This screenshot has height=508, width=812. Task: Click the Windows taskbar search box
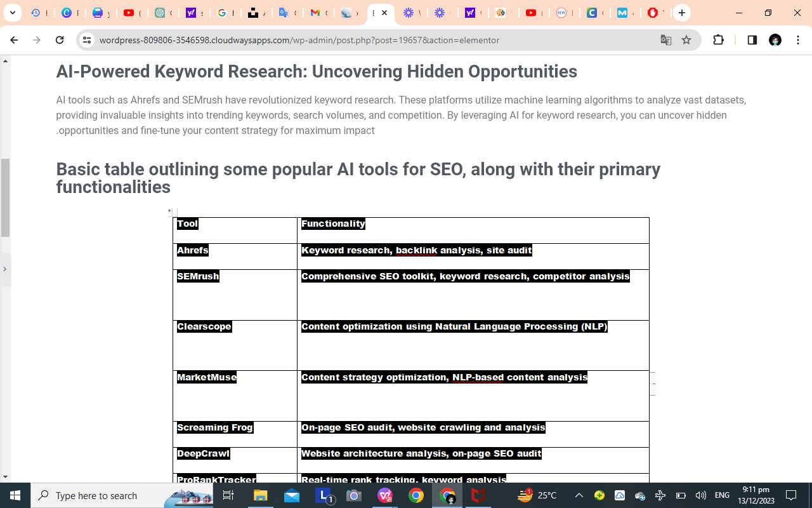click(122, 495)
